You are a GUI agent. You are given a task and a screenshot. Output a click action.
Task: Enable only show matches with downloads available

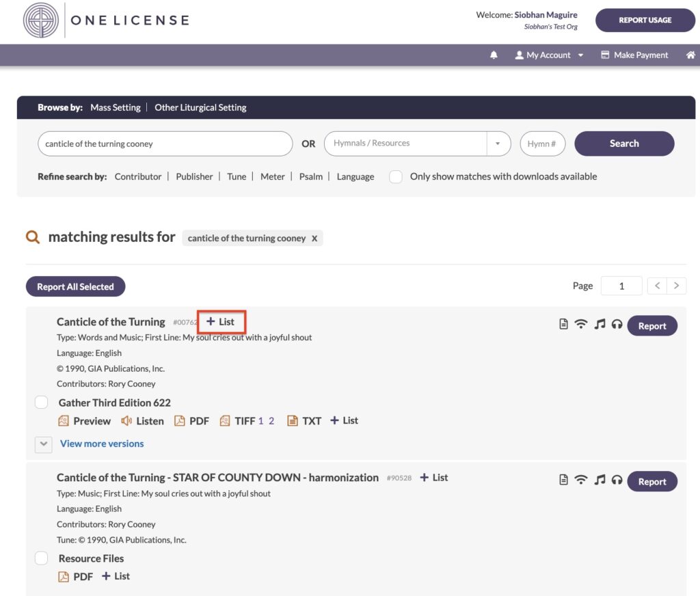pyautogui.click(x=395, y=177)
